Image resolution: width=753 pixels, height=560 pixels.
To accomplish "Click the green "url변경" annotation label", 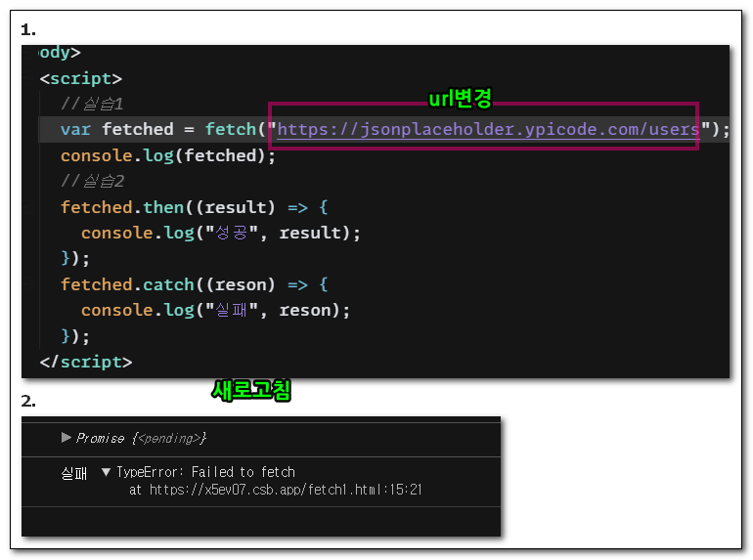I will pyautogui.click(x=461, y=99).
